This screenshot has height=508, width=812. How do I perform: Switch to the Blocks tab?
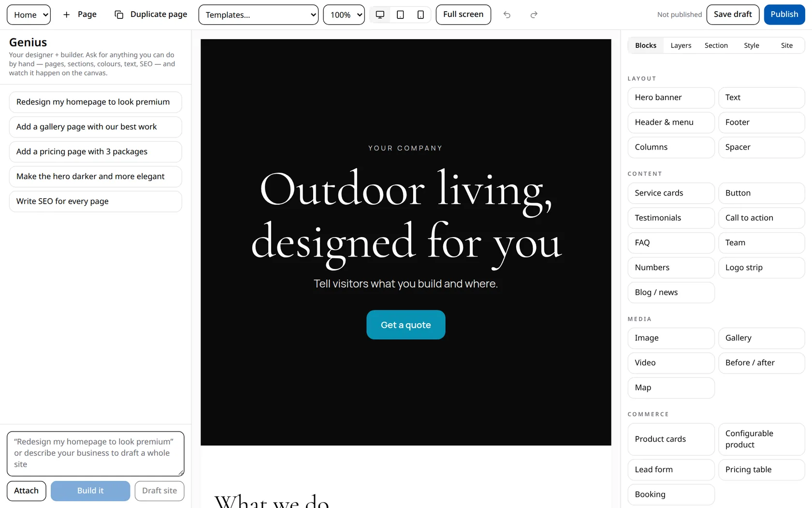coord(646,45)
